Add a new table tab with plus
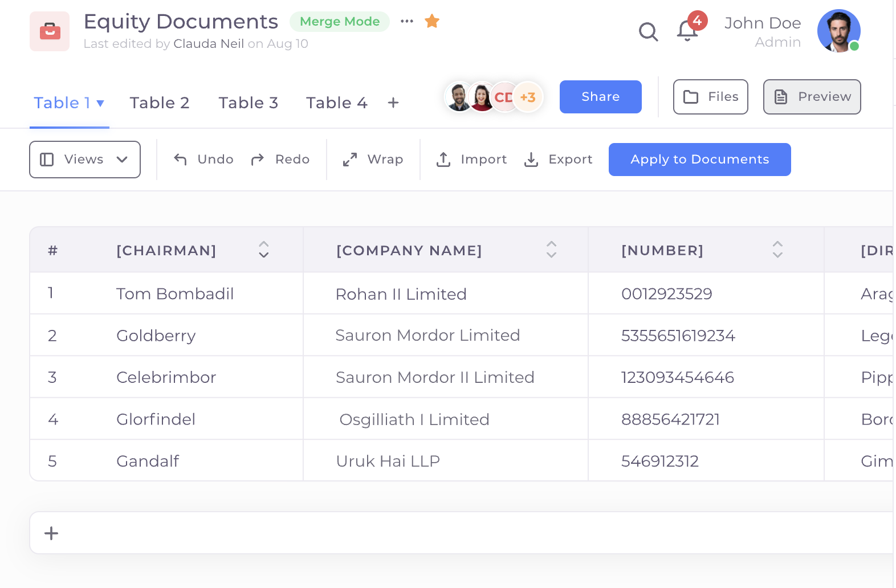The width and height of the screenshot is (896, 588). [393, 103]
